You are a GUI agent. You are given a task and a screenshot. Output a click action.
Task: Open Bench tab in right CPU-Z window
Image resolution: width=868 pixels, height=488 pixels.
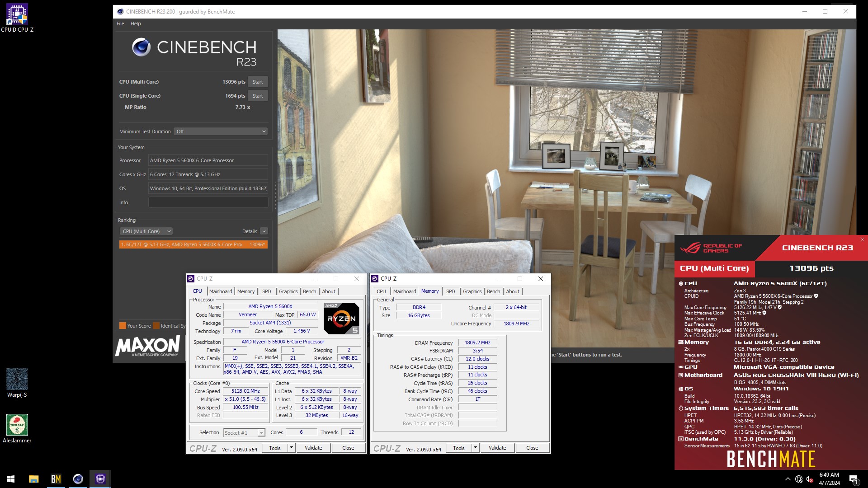click(x=494, y=291)
